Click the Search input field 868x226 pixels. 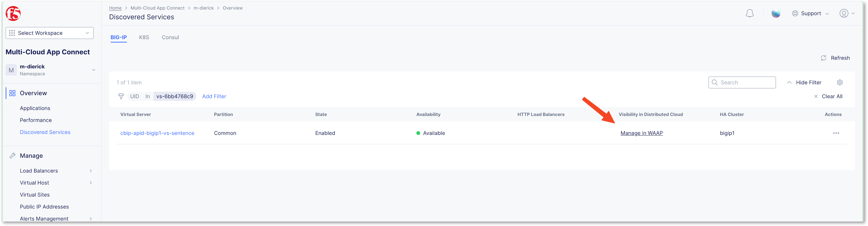(x=742, y=82)
